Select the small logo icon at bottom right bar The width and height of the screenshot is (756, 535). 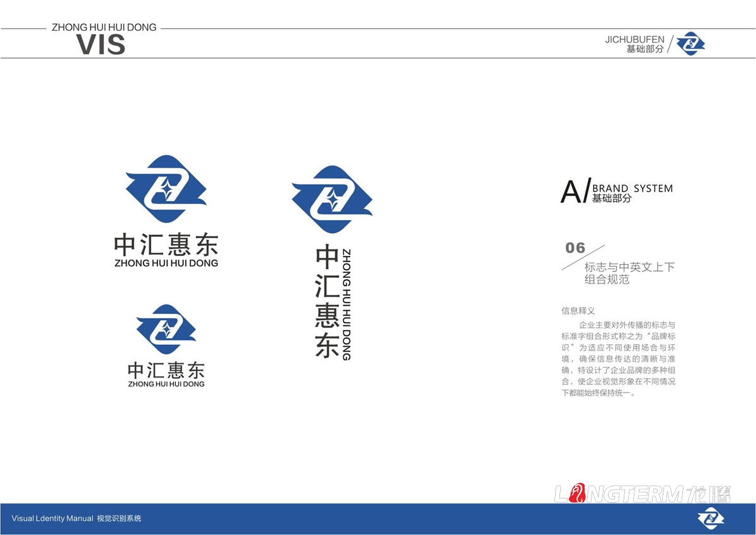click(711, 519)
